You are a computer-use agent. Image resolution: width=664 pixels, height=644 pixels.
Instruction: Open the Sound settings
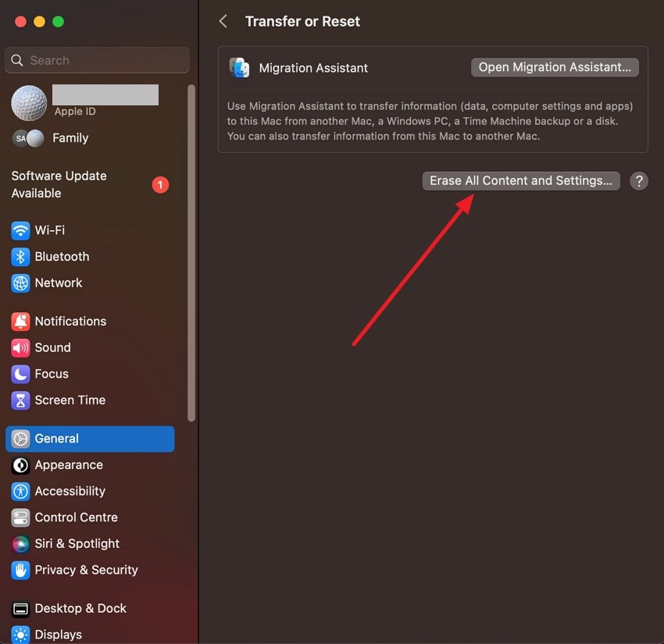(x=90, y=348)
